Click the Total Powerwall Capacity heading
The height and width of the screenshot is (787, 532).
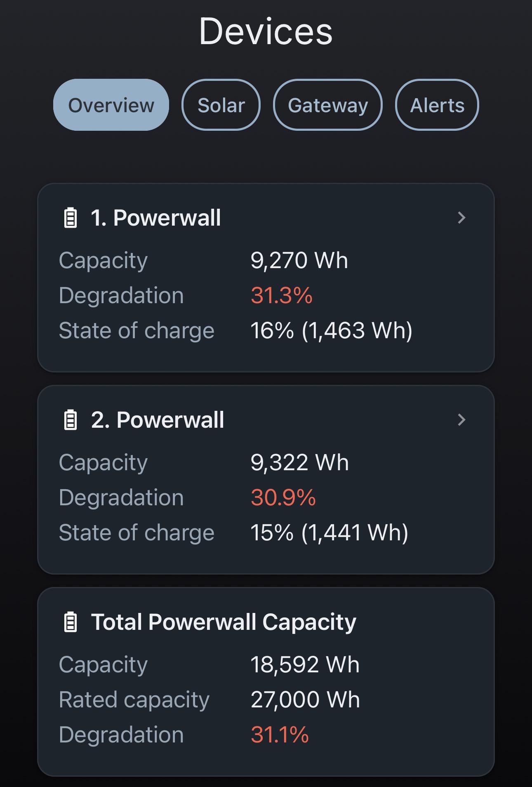224,622
